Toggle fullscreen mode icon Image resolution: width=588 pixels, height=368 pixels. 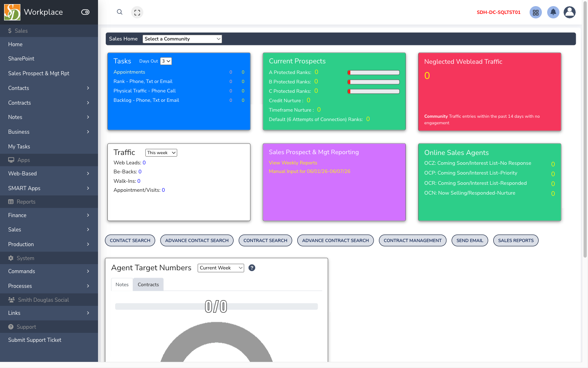coord(137,12)
